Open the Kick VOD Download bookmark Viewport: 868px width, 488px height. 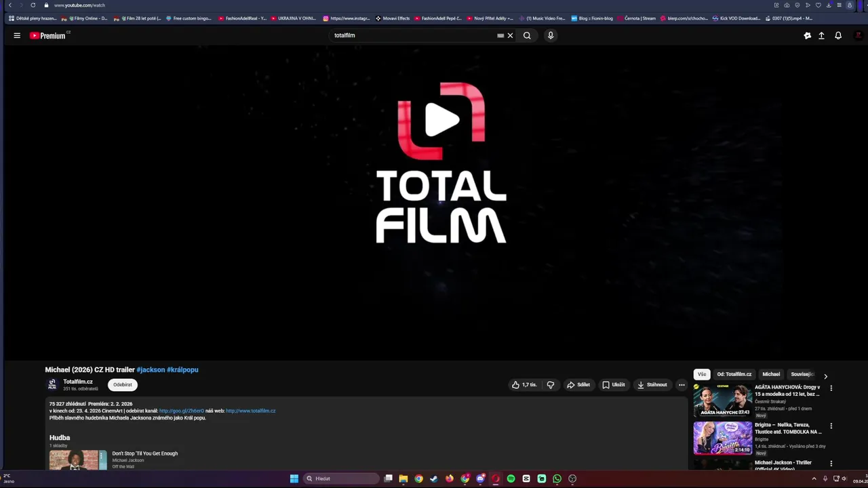(736, 18)
